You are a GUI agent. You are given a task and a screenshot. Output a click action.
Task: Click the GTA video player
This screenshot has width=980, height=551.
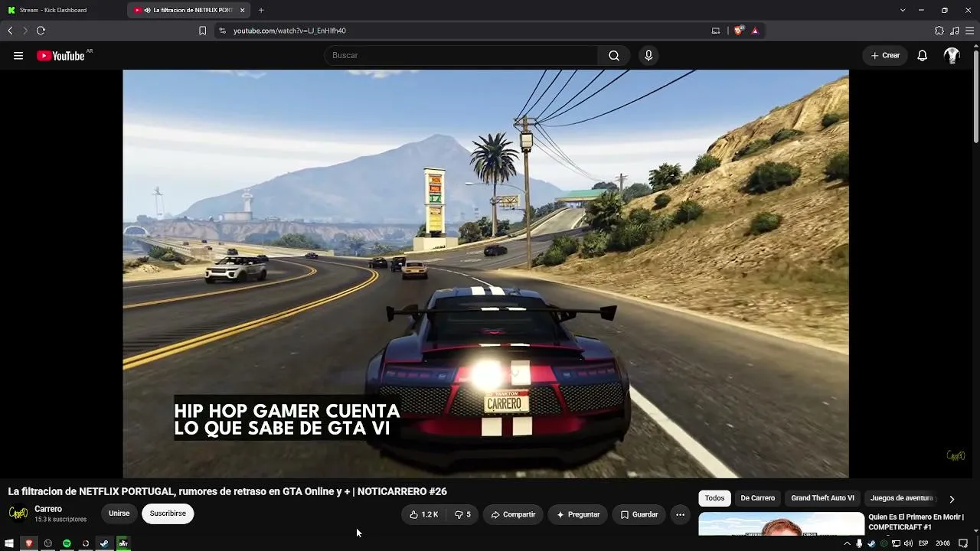point(485,274)
